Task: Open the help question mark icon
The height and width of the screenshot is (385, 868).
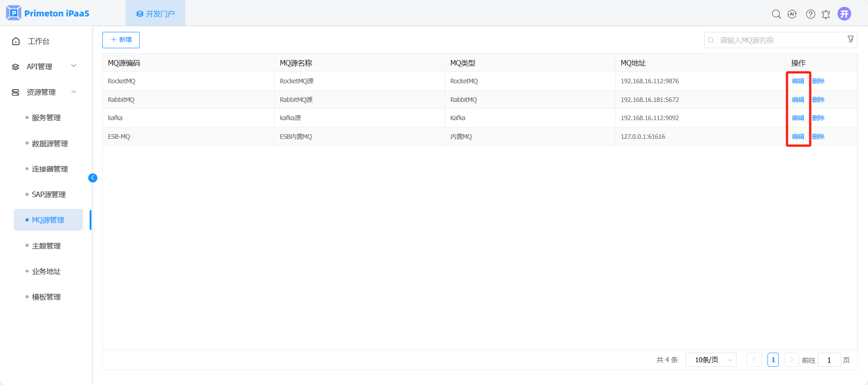Action: (x=810, y=14)
